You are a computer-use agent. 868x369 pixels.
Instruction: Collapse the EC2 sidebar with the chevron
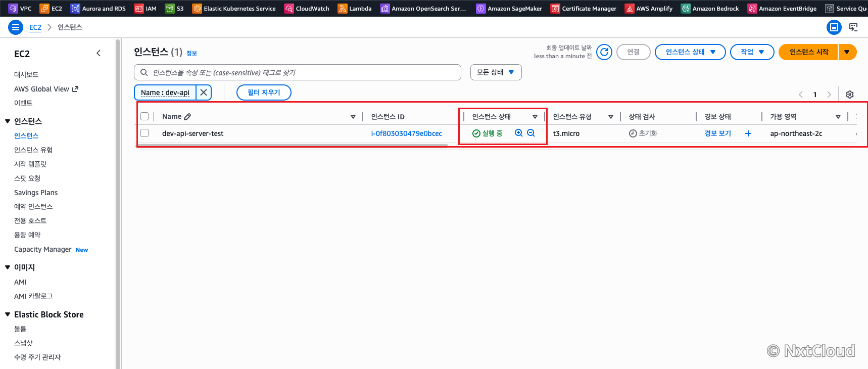point(99,53)
